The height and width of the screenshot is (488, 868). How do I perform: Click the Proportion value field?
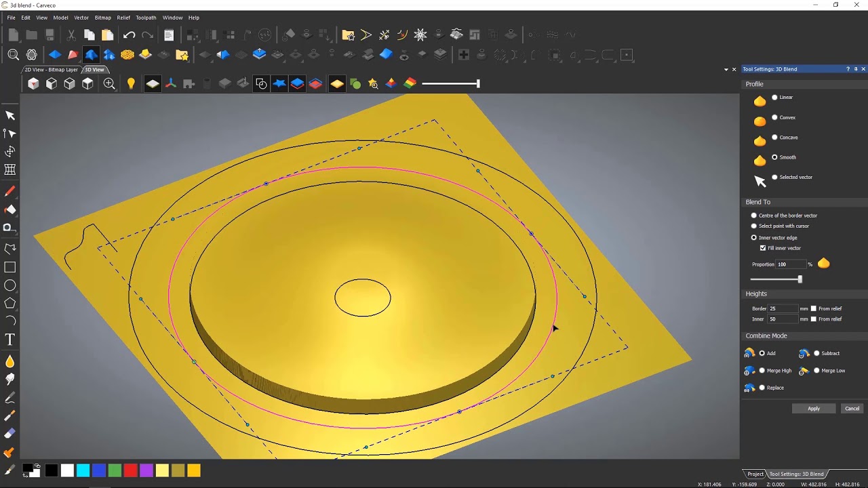pyautogui.click(x=791, y=264)
